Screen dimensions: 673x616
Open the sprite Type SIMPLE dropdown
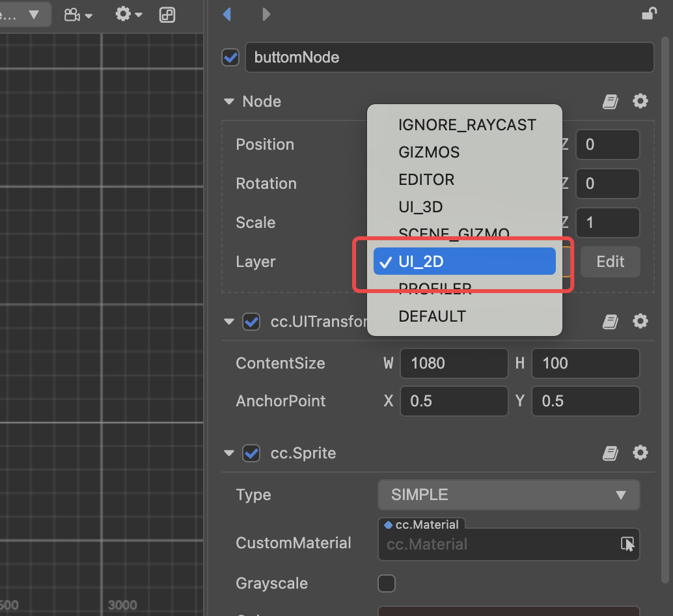click(508, 495)
